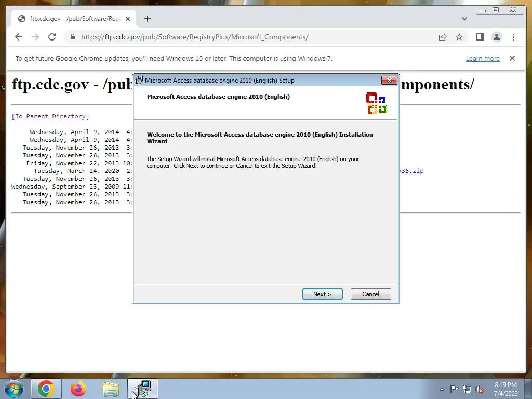Click the Wednesday, September 23, 2009 entry
The image size is (532, 399).
pos(65,187)
